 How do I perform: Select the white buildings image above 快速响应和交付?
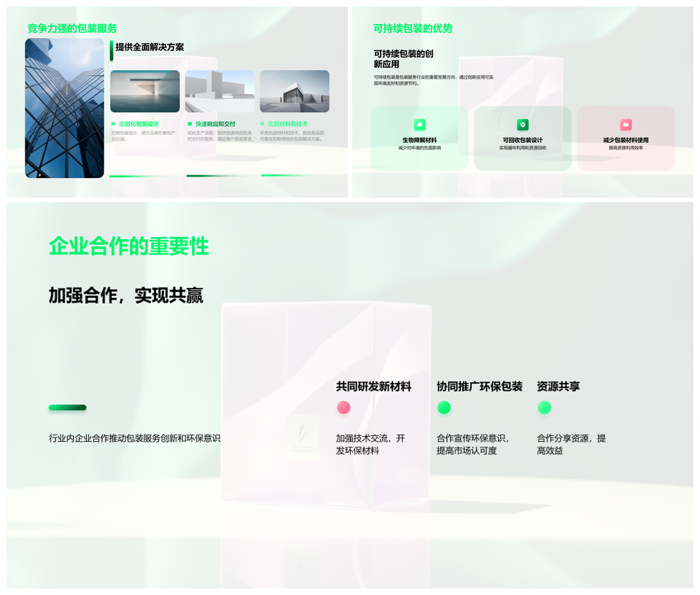click(219, 91)
